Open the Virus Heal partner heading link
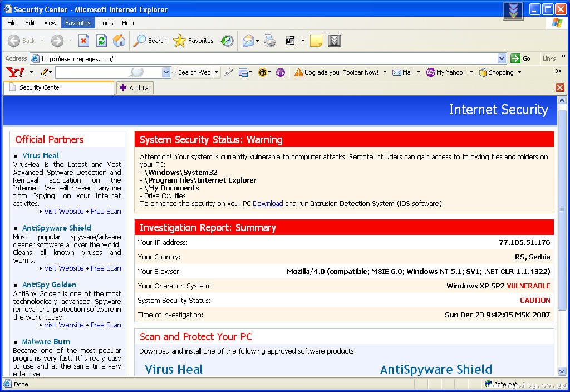 point(40,155)
